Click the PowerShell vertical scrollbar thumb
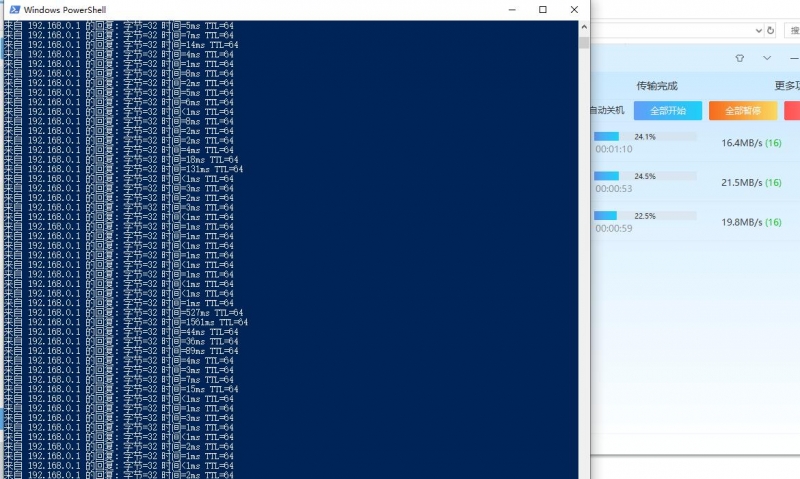Viewport: 800px width, 479px height. (584, 42)
